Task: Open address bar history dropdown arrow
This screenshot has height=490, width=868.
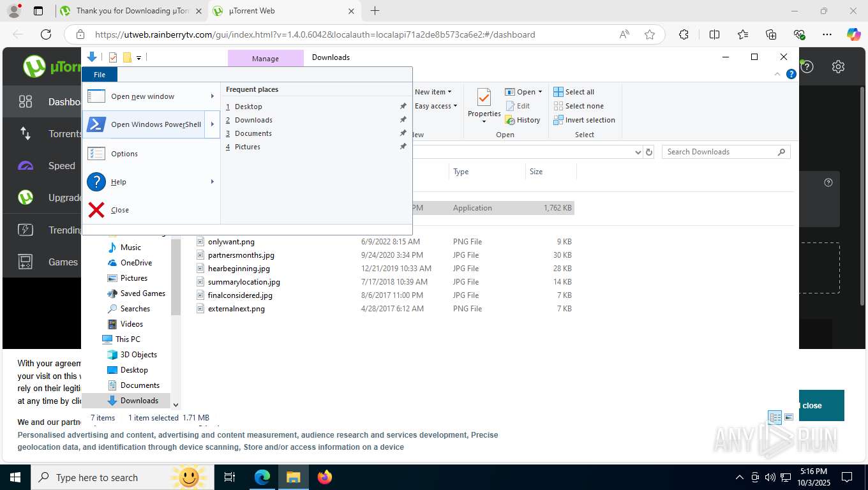Action: pyautogui.click(x=638, y=152)
